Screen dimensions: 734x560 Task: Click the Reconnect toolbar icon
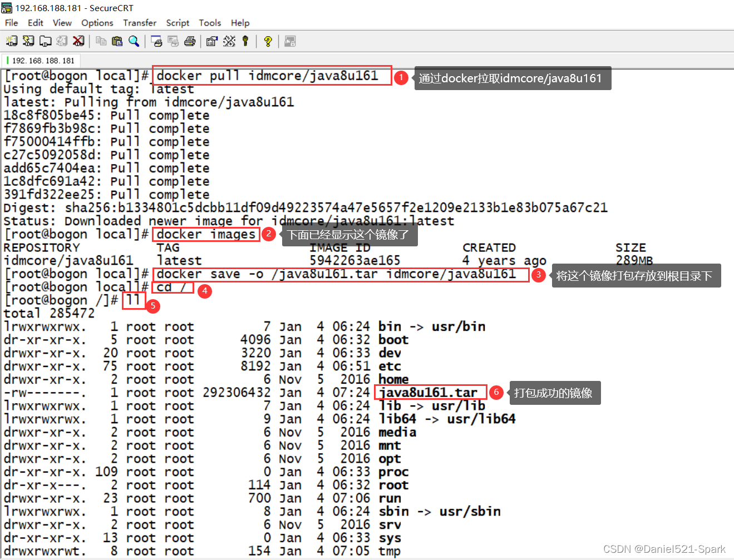[62, 41]
